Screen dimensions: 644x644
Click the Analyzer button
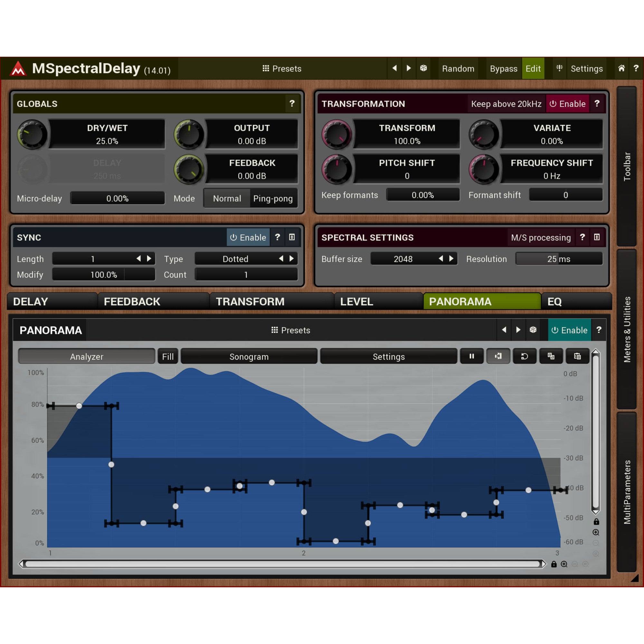coord(87,356)
